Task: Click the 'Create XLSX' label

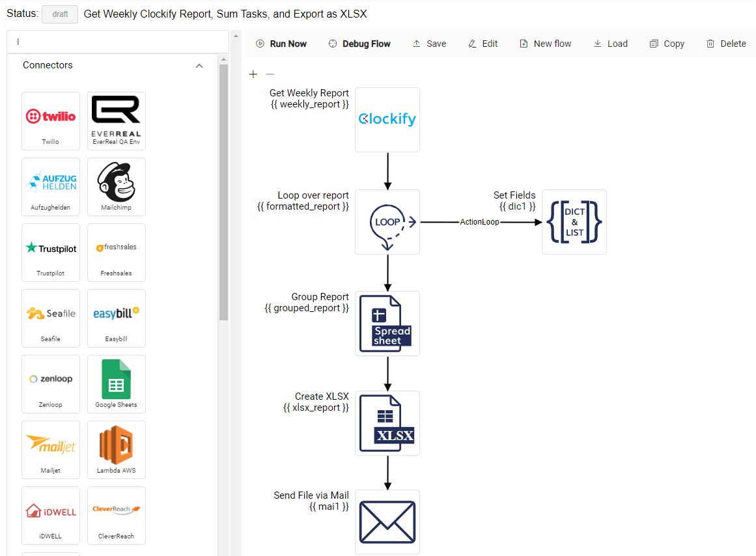Action: coord(322,396)
